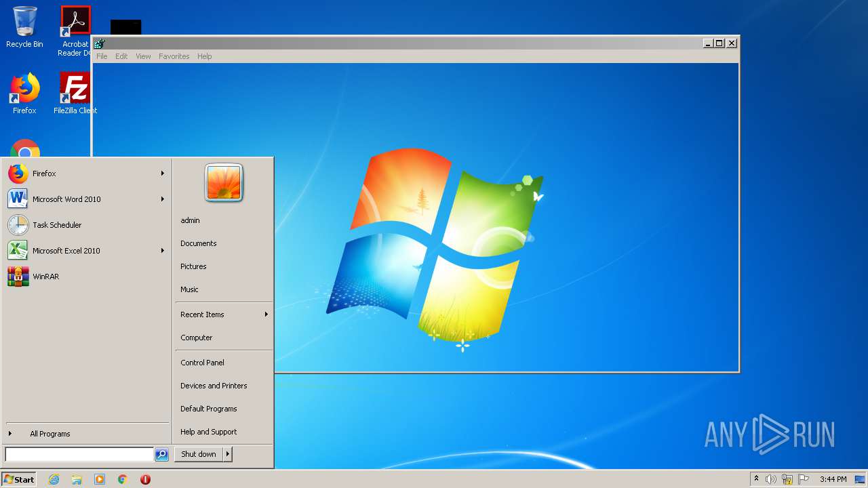Maximize the window
The height and width of the screenshot is (488, 868).
coord(719,43)
